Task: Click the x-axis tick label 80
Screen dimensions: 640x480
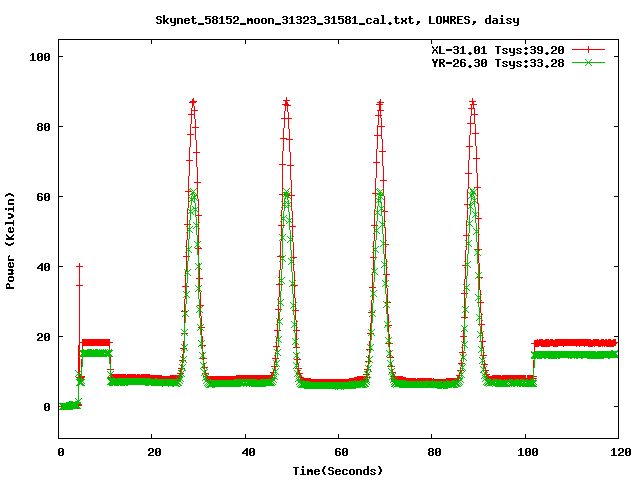Action: 434,452
